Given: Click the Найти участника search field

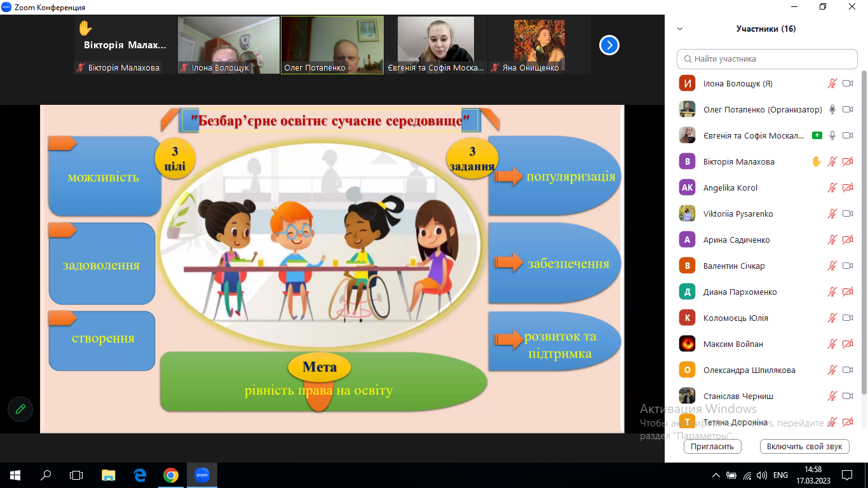Looking at the screenshot, I should [x=767, y=58].
